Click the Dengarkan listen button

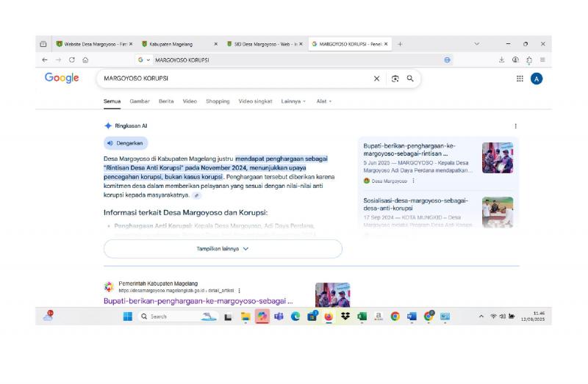pyautogui.click(x=126, y=143)
